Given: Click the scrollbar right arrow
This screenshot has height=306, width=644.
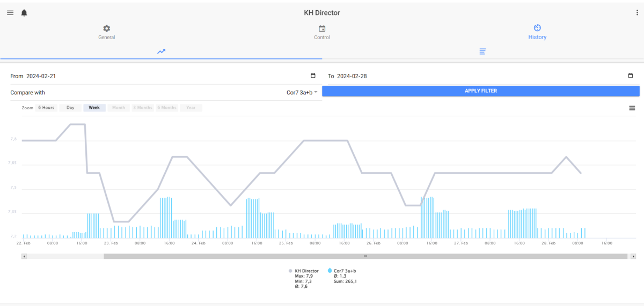Looking at the screenshot, I should (x=634, y=256).
